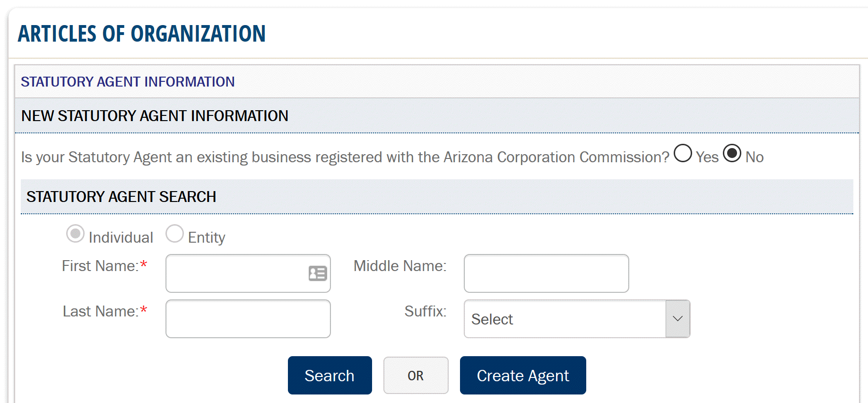The height and width of the screenshot is (403, 868).
Task: Click the Search button
Action: tap(330, 375)
